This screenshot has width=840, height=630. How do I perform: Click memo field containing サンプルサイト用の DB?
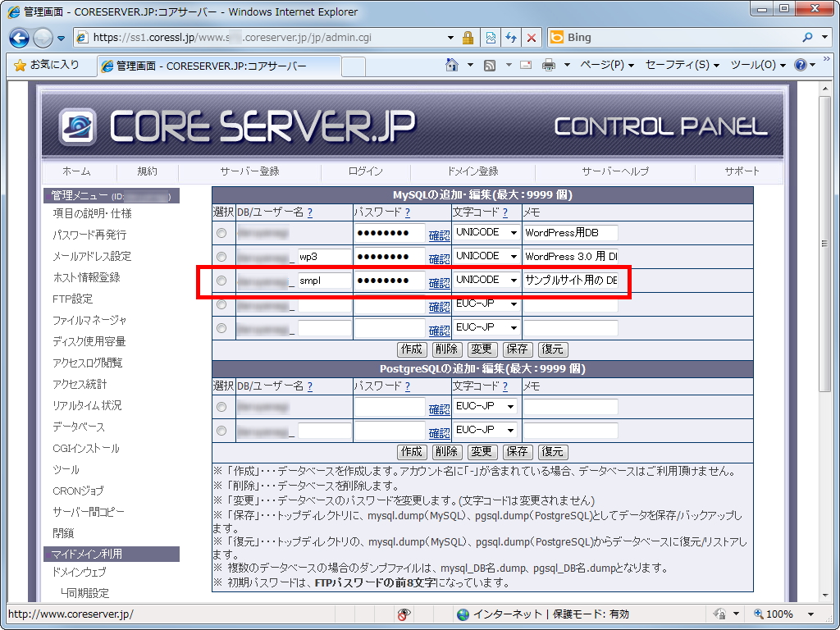tap(571, 281)
